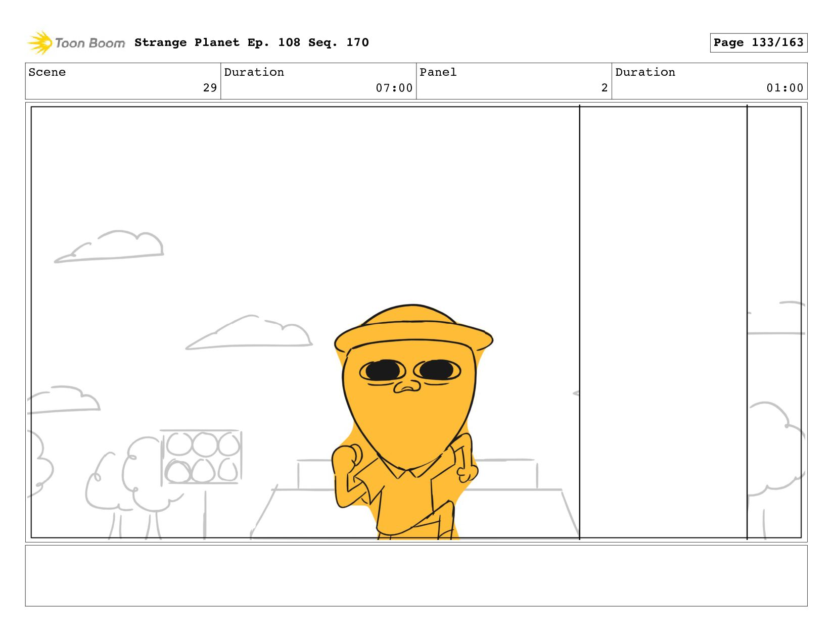The image size is (834, 644).
Task: Click the Toon Boom logo
Action: [x=76, y=43]
